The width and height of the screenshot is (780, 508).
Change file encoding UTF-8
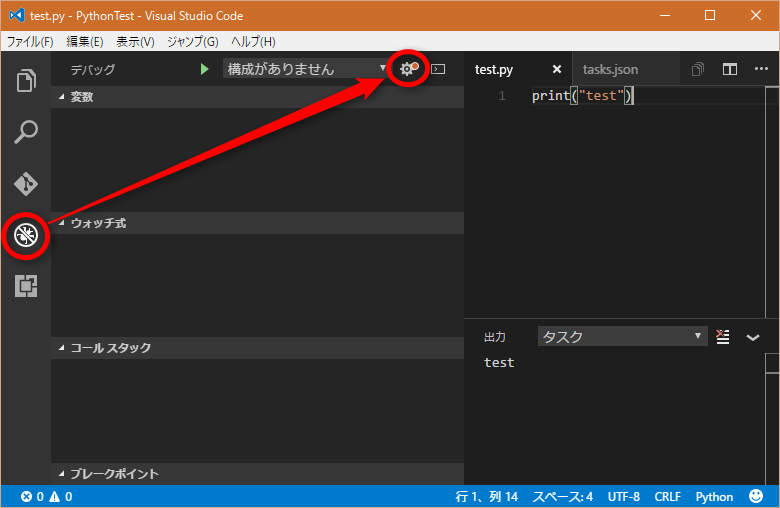[x=624, y=497]
